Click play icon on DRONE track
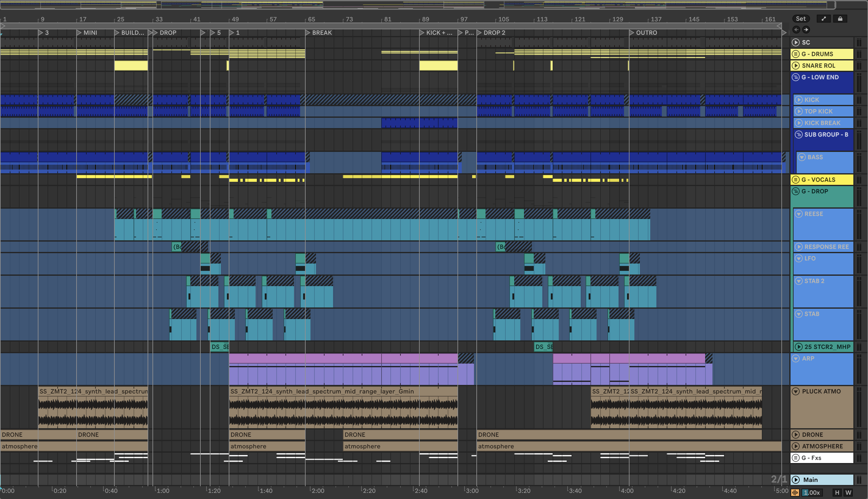Viewport: 868px width, 499px height. click(x=796, y=435)
